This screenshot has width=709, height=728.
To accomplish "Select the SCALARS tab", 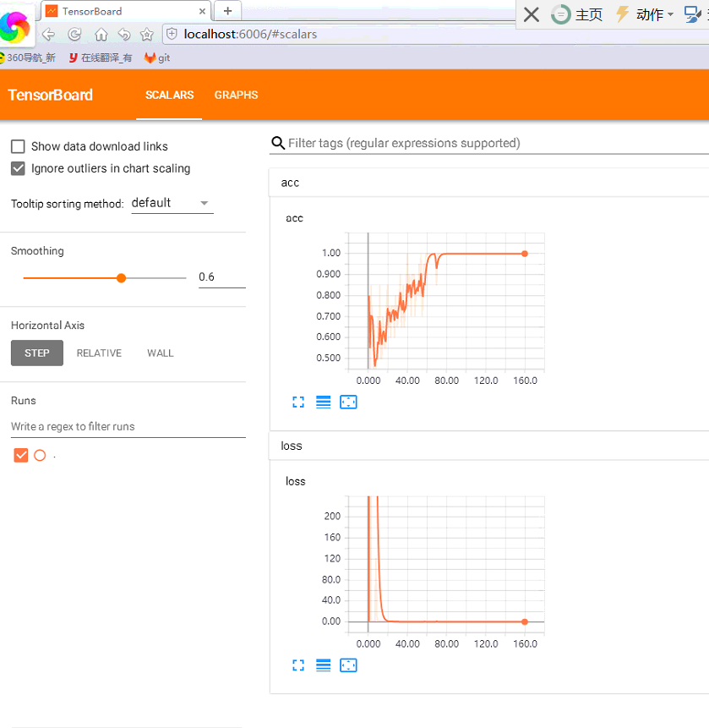I will coord(169,95).
